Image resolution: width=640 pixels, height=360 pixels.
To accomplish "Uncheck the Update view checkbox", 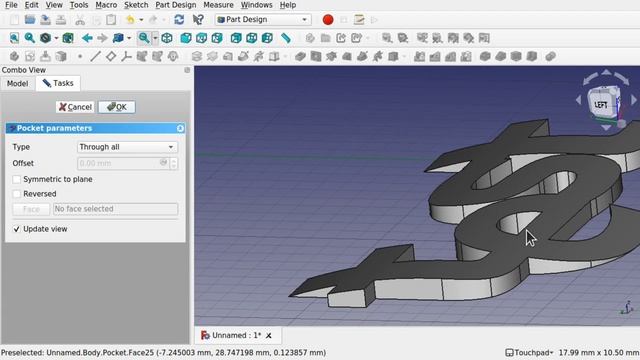I will click(16, 229).
